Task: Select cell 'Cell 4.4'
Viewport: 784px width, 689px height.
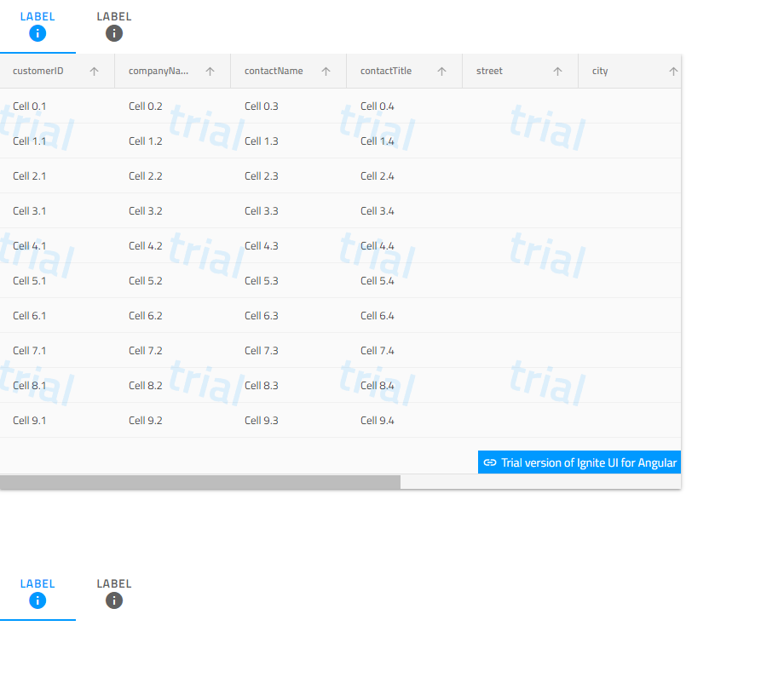Action: 405,246
